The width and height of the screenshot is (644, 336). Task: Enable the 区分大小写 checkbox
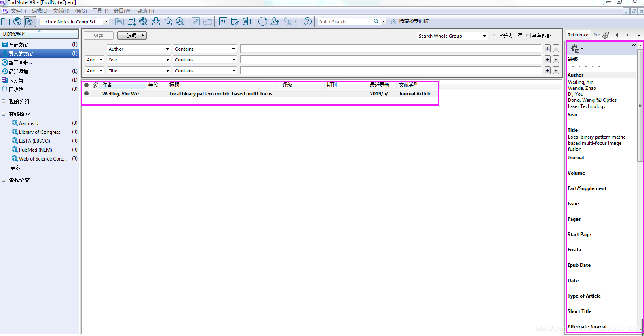494,36
